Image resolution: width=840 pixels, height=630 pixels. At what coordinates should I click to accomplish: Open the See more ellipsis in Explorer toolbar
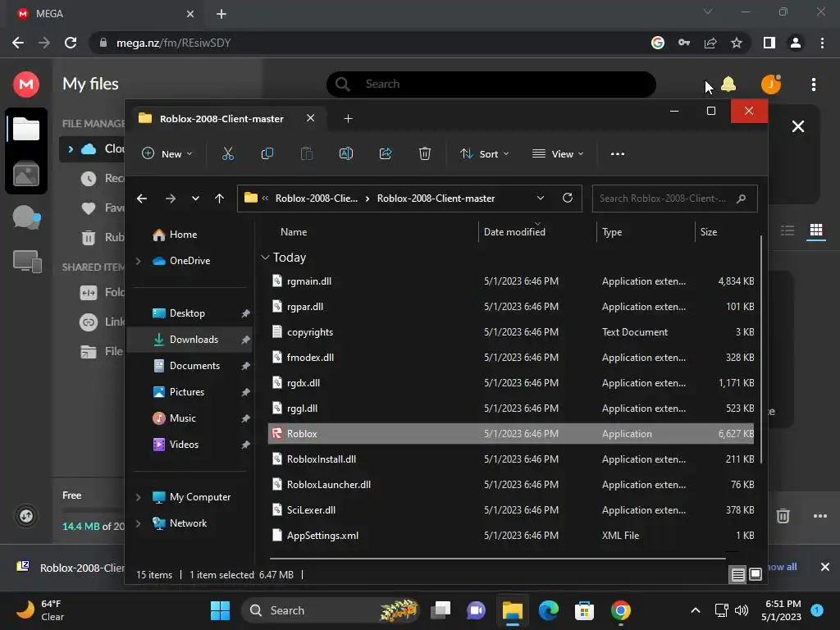617,153
